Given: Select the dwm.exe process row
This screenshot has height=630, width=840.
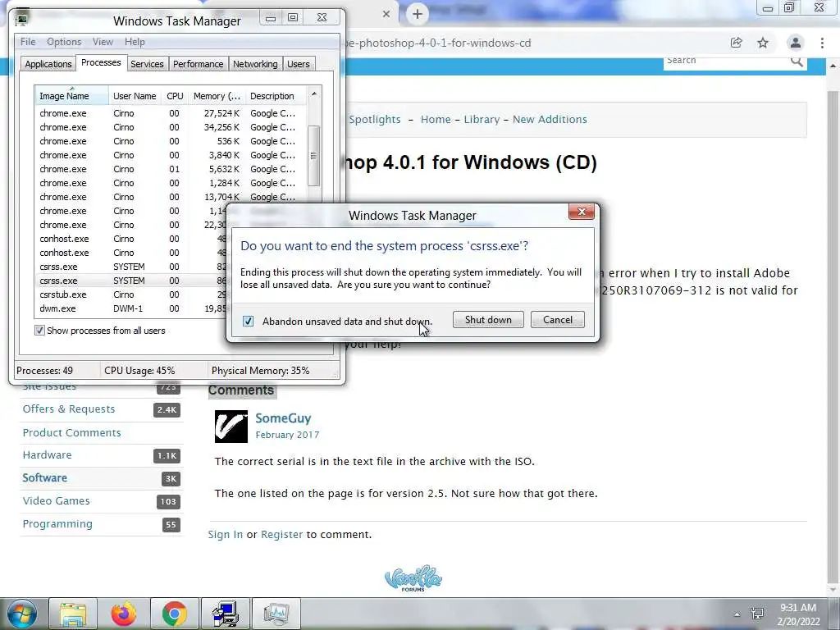Looking at the screenshot, I should (x=131, y=308).
